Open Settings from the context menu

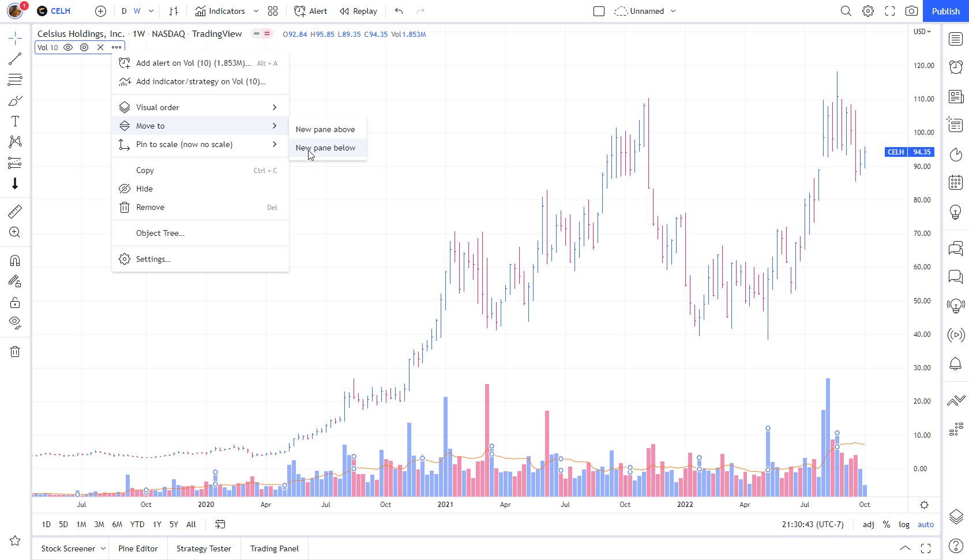tap(200, 259)
